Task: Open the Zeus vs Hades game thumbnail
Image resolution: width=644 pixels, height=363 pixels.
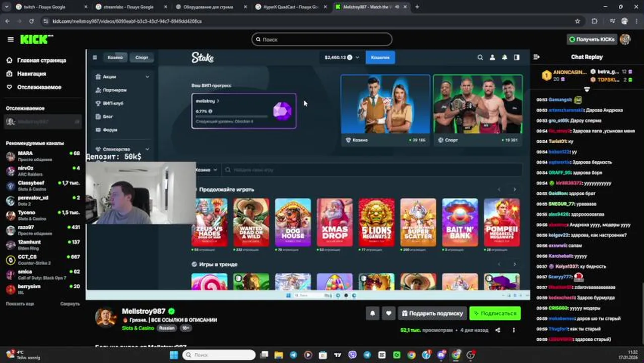Action: click(x=210, y=222)
